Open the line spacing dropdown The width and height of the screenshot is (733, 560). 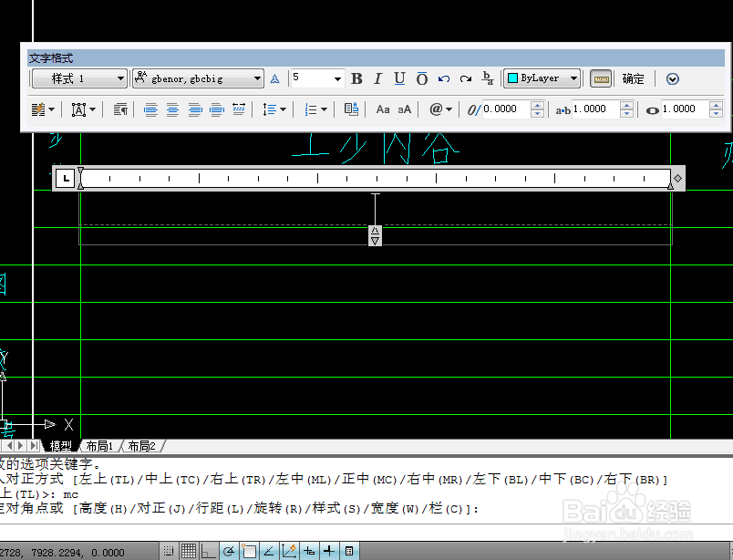(x=274, y=110)
